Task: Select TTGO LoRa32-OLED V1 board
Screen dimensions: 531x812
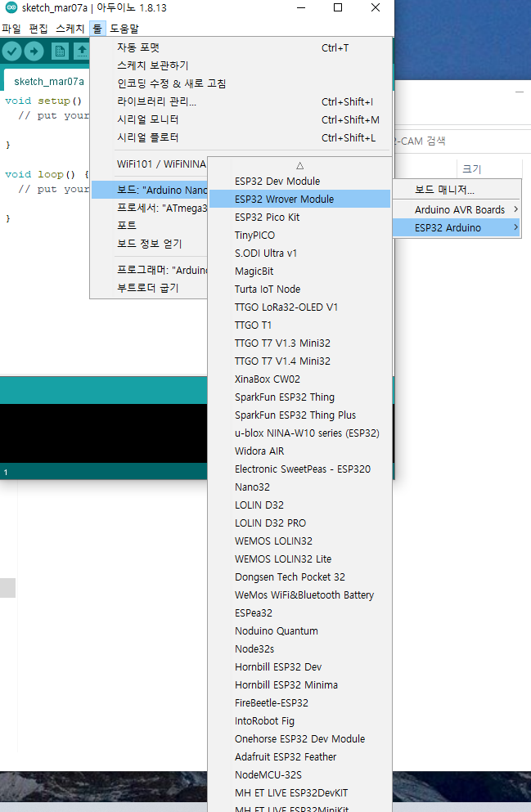Action: pyautogui.click(x=300, y=307)
